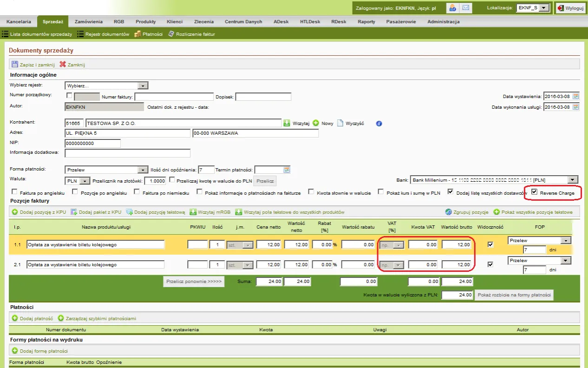Toggle the Reverse Charge checkbox
Screen dimensions: 588x368
(535, 192)
